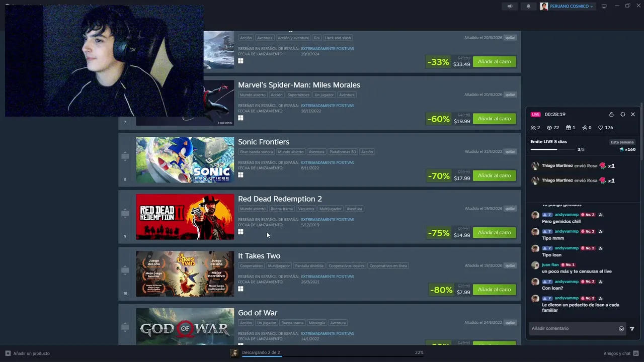Select the Cooperativos tag on It Takes Two

(x=251, y=265)
